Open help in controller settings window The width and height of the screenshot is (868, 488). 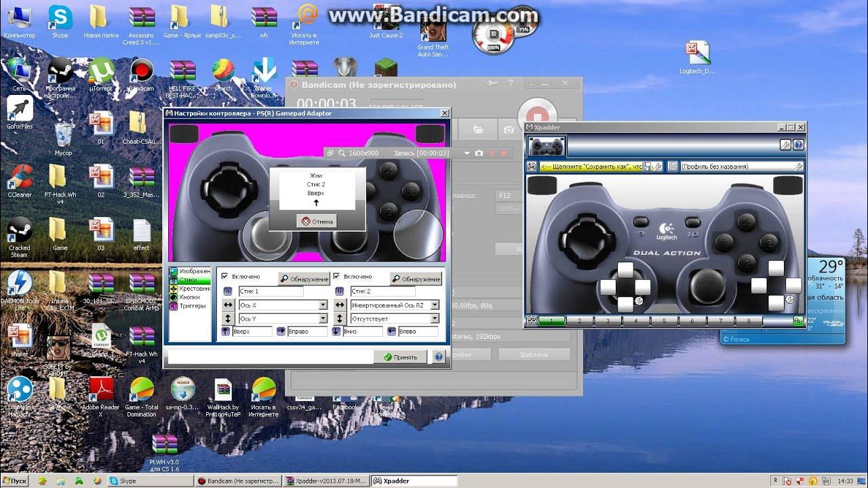pyautogui.click(x=439, y=357)
